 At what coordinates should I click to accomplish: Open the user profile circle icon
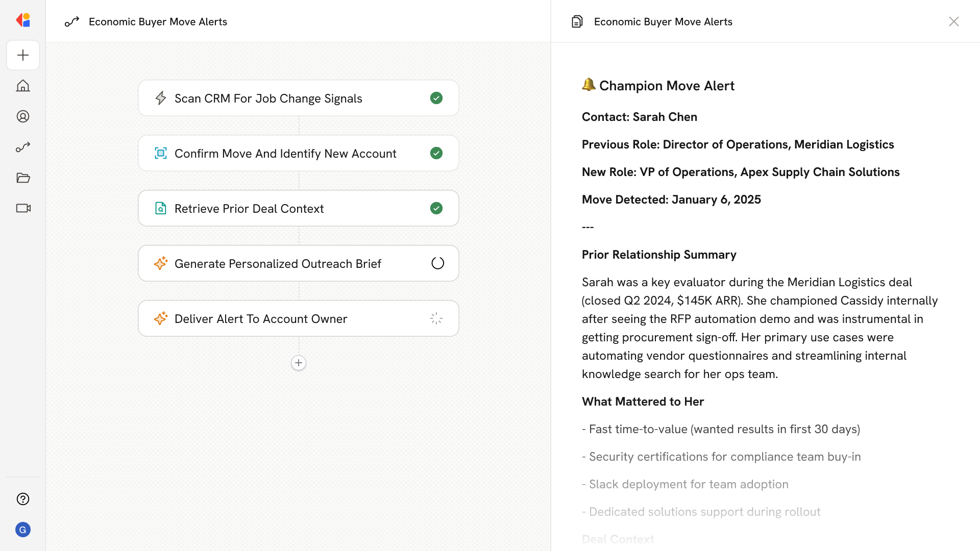tap(23, 116)
